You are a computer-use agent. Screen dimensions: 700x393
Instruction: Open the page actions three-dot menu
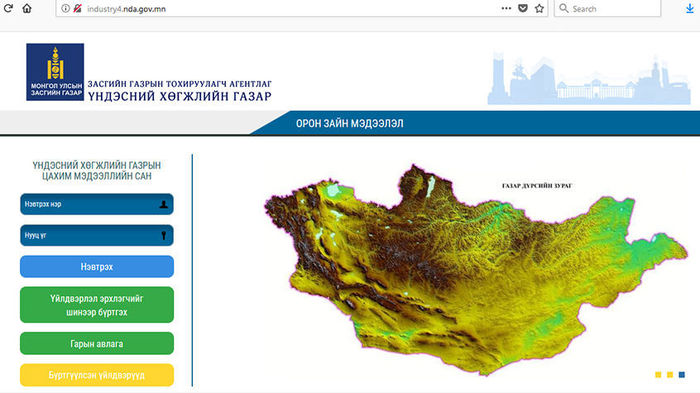[x=506, y=8]
